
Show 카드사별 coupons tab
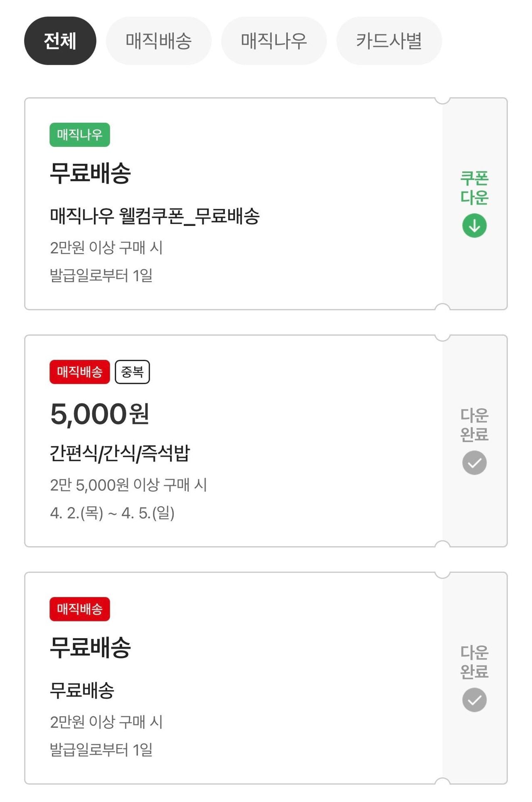pyautogui.click(x=389, y=41)
